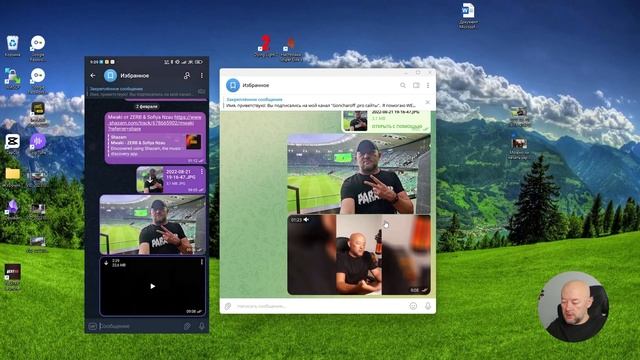The height and width of the screenshot is (360, 640).
Task: Open the red number 2 desktop shortcut
Action: point(265,46)
